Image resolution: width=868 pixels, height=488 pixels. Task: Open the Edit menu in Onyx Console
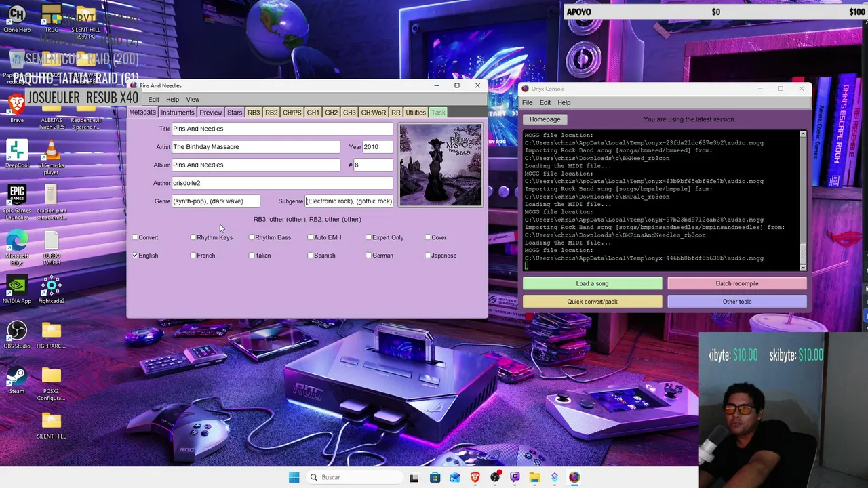point(545,102)
